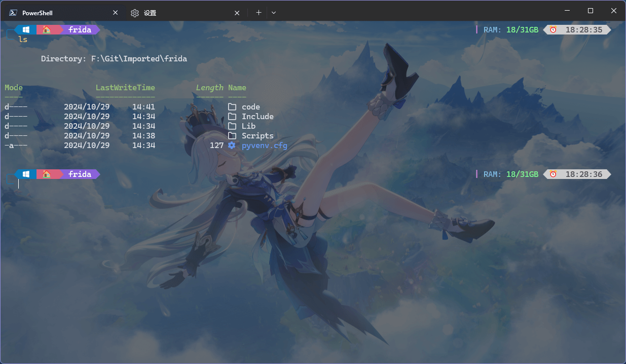
Task: Click the frida segment in the bottom prompt
Action: pyautogui.click(x=80, y=174)
